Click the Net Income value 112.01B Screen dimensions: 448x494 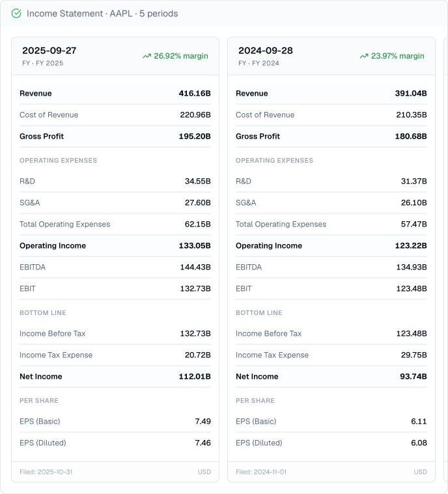(195, 376)
